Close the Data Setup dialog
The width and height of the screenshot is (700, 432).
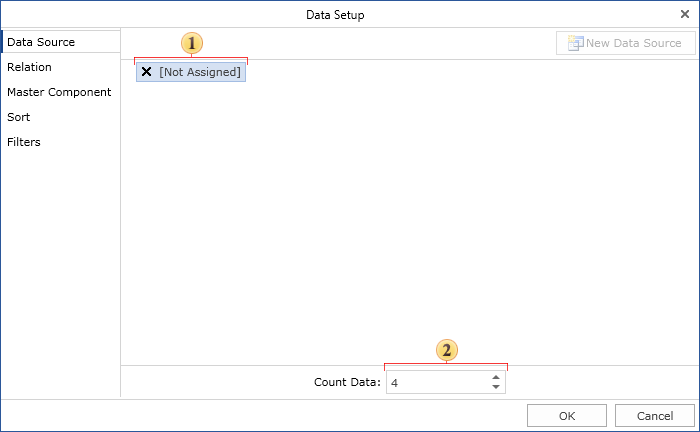[x=684, y=14]
